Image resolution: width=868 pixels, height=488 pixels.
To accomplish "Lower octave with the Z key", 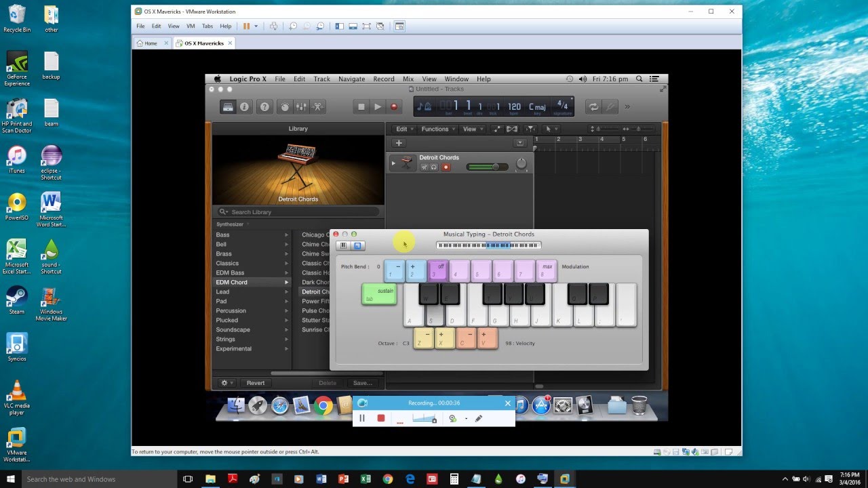I will coord(424,338).
